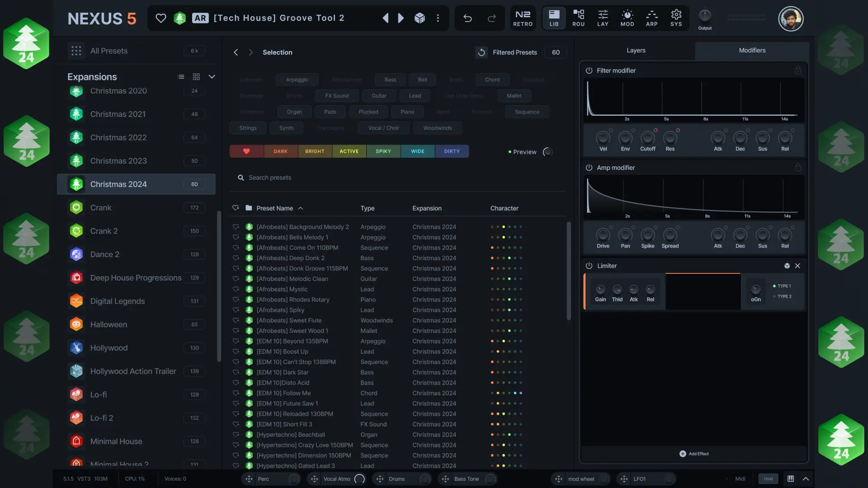This screenshot has height=488, width=868.
Task: Select Limiter TYPE 2 option
Action: coord(783,296)
